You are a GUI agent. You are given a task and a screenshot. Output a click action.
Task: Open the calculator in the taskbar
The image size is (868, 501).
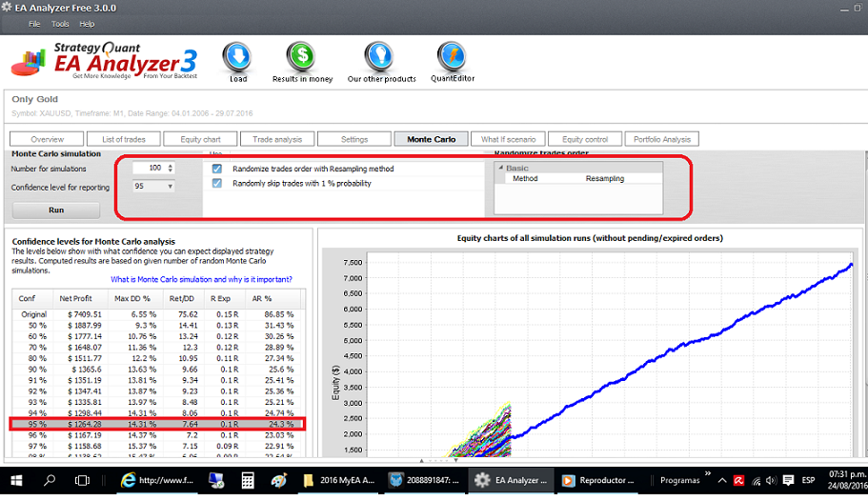click(x=249, y=481)
